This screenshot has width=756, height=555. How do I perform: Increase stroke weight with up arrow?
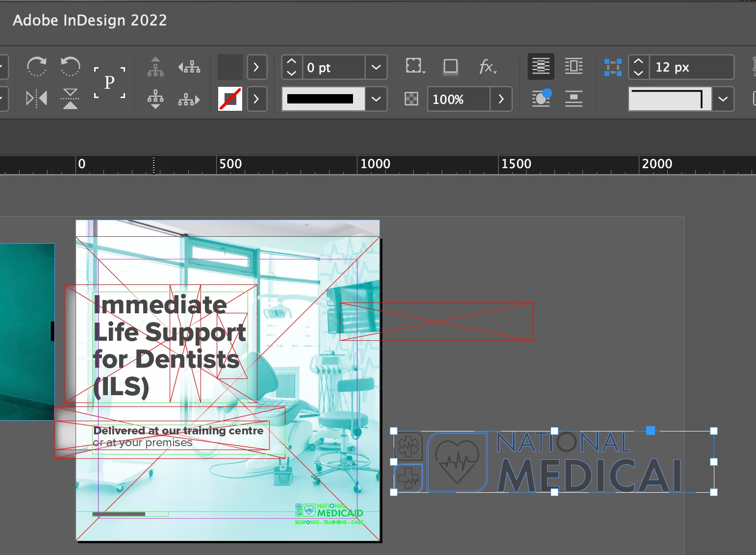(x=292, y=61)
